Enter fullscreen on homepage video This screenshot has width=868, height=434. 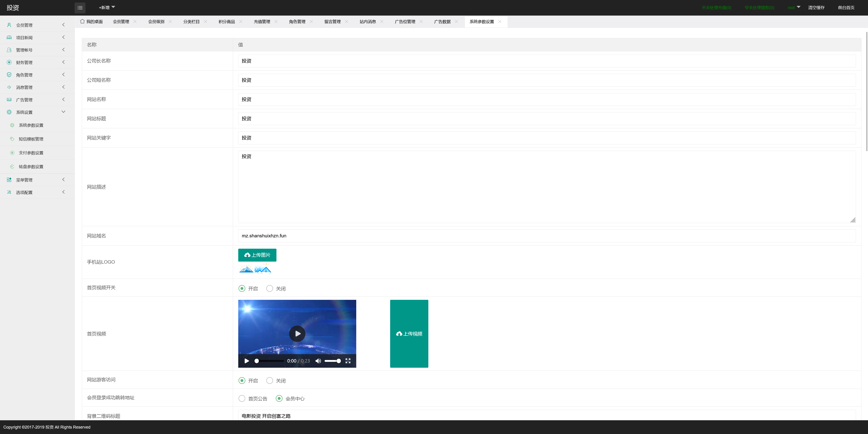tap(348, 361)
